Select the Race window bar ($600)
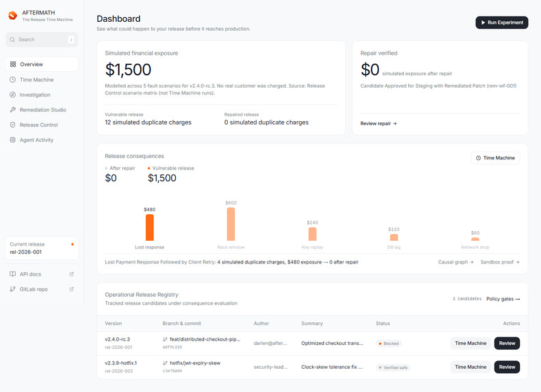Screen dimensions: 541x392 click(230, 224)
